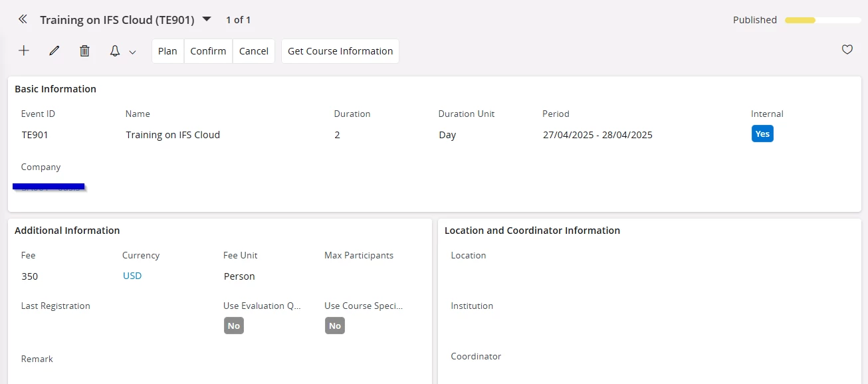Edit the record using the pencil icon

pos(54,51)
